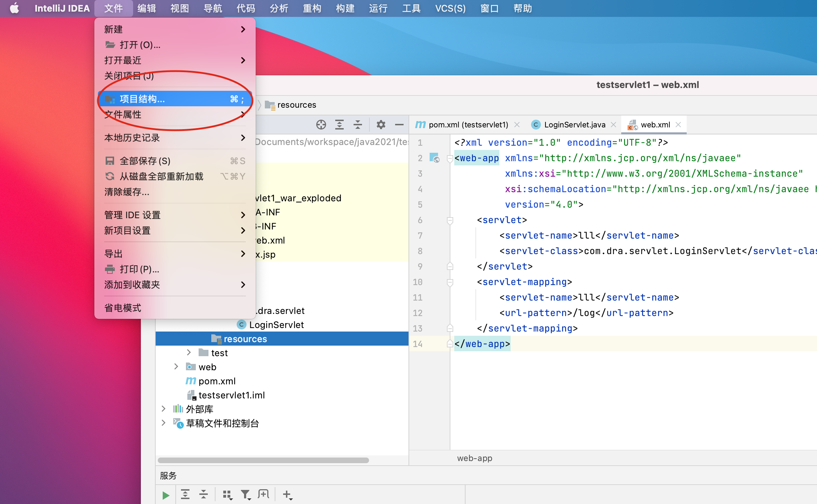Close the LoginServlet.java editor tab
817x504 pixels.
[613, 125]
